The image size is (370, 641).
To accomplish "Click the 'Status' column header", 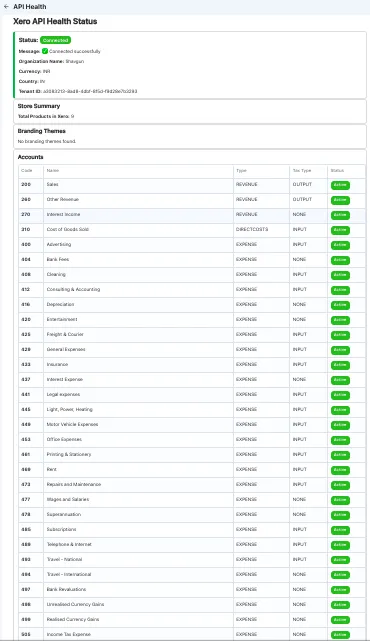I will (337, 170).
